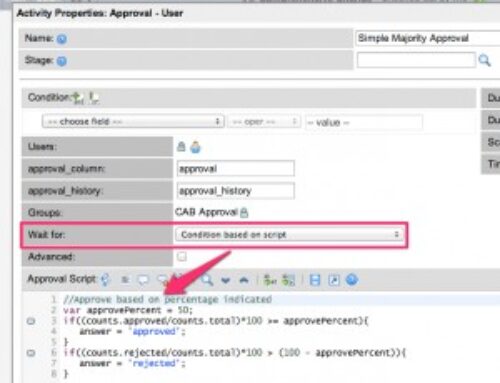
Task: Click the Name field with Simple Majority Approval
Action: pos(428,38)
